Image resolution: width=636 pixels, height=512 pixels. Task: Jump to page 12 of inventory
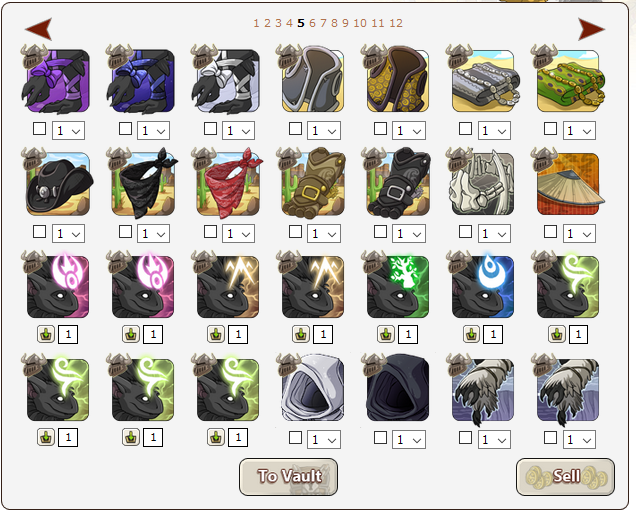(396, 23)
